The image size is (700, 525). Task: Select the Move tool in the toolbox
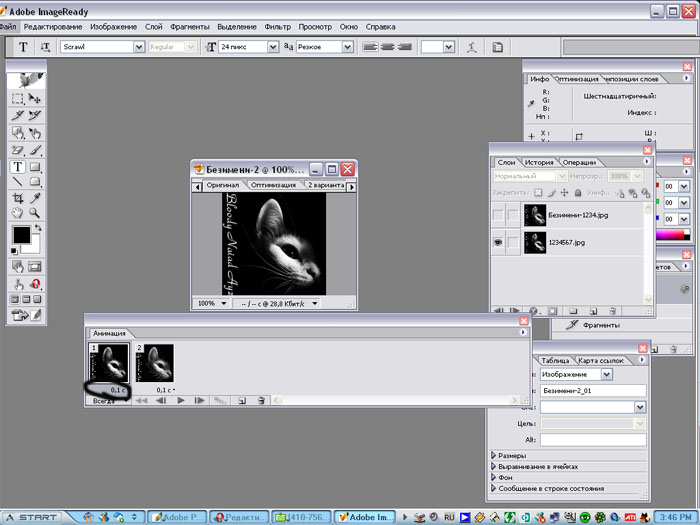35,98
